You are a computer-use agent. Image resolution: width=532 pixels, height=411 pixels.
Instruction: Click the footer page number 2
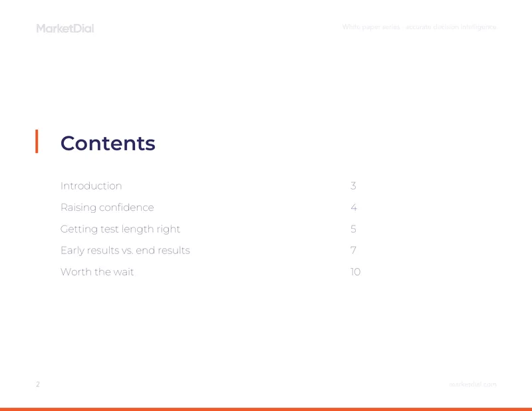point(38,384)
